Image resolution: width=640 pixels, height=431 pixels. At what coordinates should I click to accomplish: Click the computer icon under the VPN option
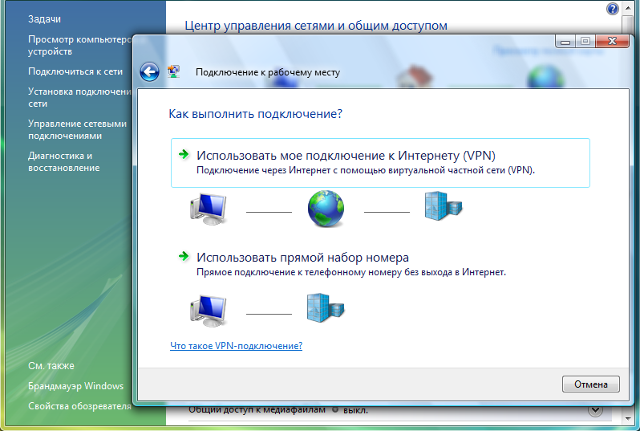pyautogui.click(x=208, y=209)
